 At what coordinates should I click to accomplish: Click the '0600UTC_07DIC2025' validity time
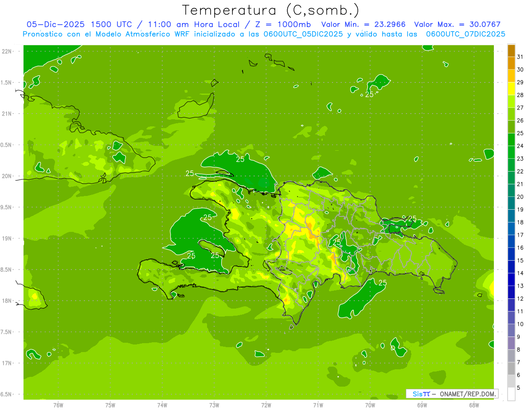465,34
